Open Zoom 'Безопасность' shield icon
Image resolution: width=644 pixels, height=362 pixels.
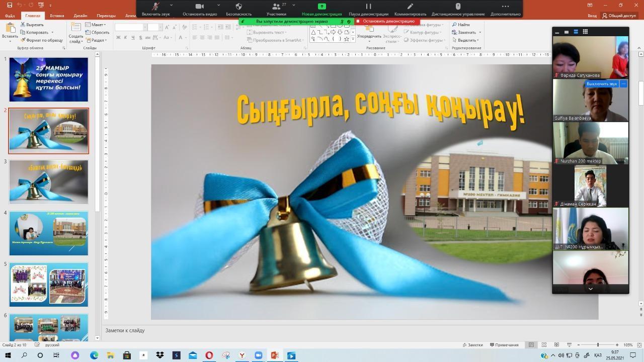(238, 7)
